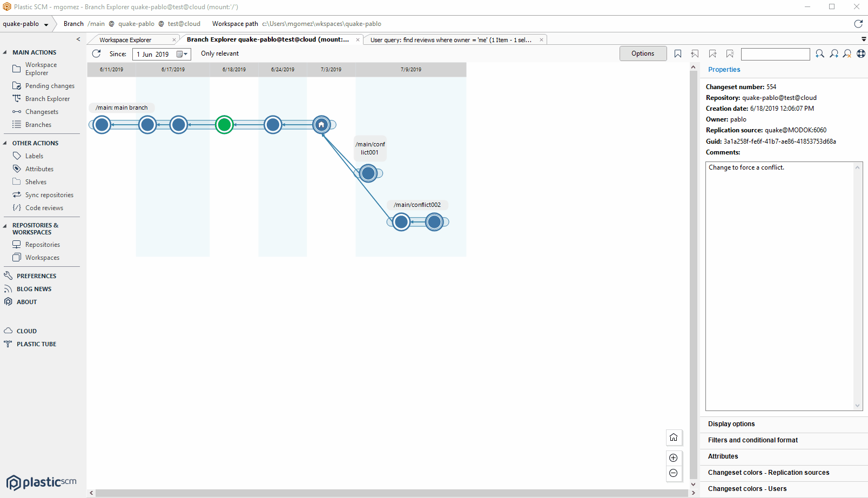868x498 pixels.
Task: Collapse the left navigation sidebar
Action: pyautogui.click(x=78, y=39)
